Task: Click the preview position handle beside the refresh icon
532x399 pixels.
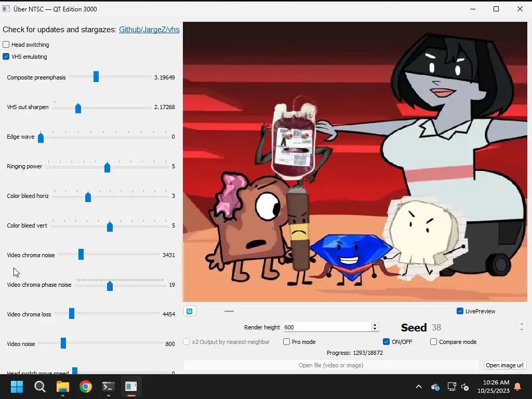Action: (229, 311)
